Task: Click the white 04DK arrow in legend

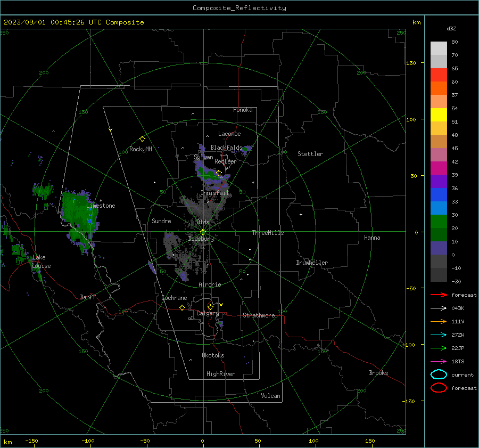Action: (x=439, y=308)
